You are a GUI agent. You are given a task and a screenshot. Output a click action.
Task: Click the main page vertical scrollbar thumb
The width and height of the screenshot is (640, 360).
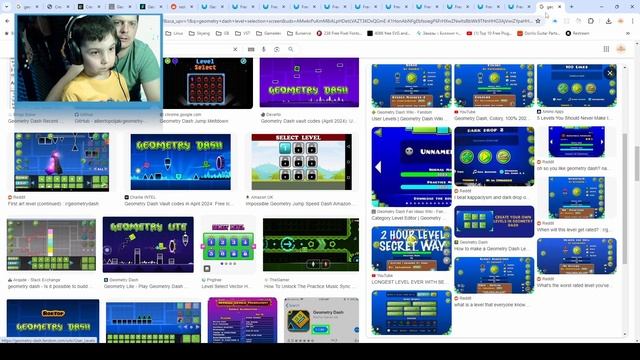point(637,163)
